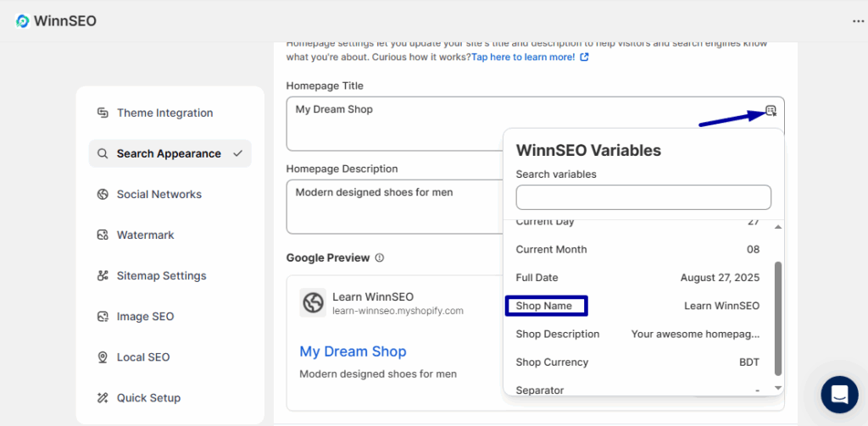868x426 pixels.
Task: Click the Learn WinnSEO preview site name
Action: coord(373,296)
